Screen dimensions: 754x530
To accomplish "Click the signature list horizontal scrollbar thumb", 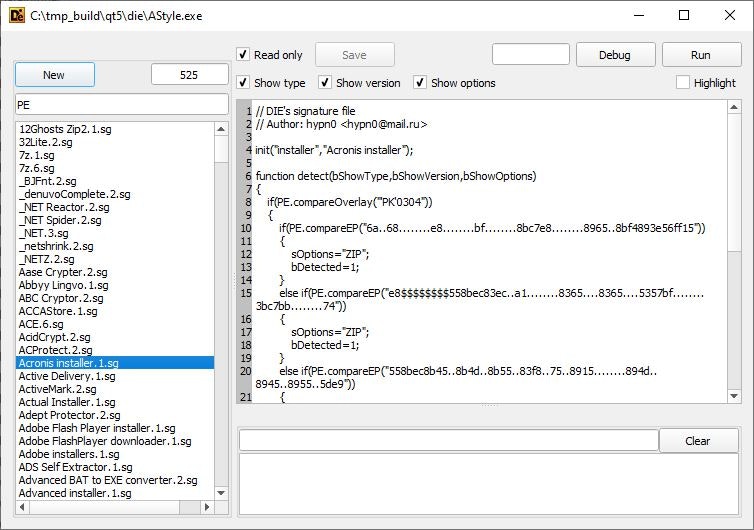I will [104, 507].
